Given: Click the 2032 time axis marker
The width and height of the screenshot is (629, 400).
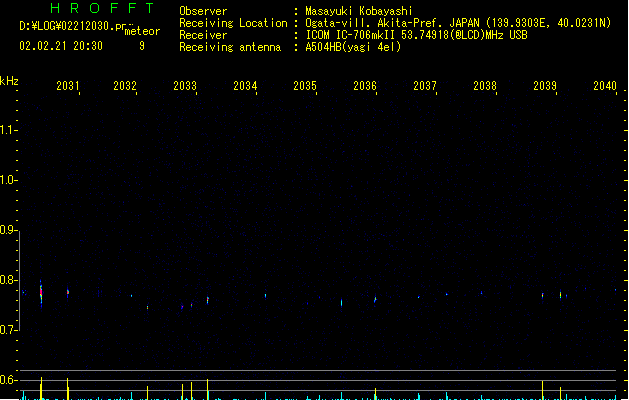Looking at the screenshot, I should (x=125, y=85).
